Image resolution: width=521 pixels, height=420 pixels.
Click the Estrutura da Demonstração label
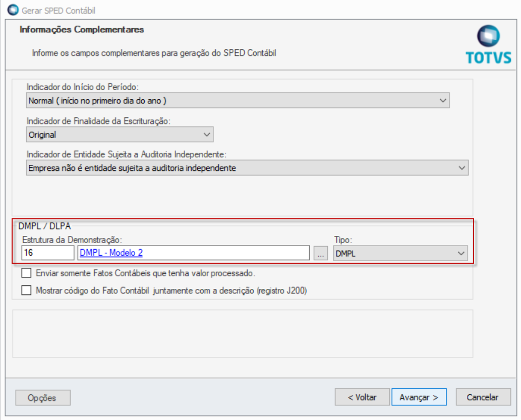point(72,239)
